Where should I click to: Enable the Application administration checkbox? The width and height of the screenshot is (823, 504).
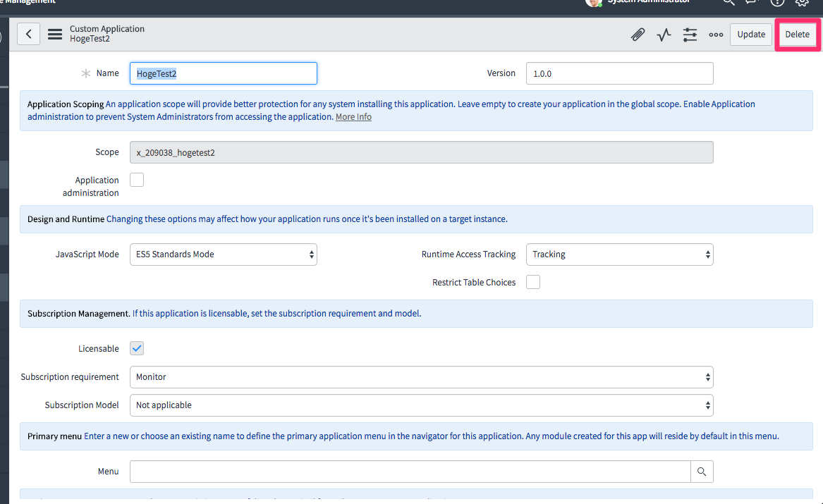click(x=136, y=179)
